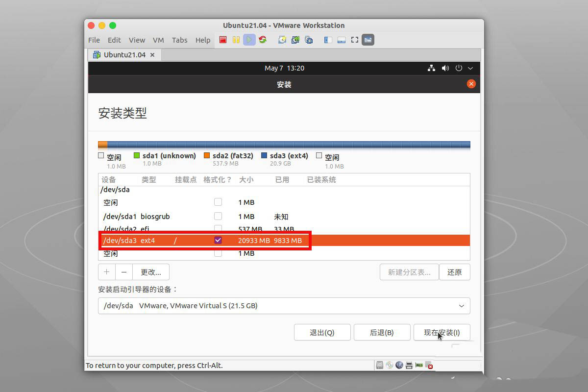The image size is (588, 392).
Task: Open the boot loader device dropdown
Action: point(284,306)
